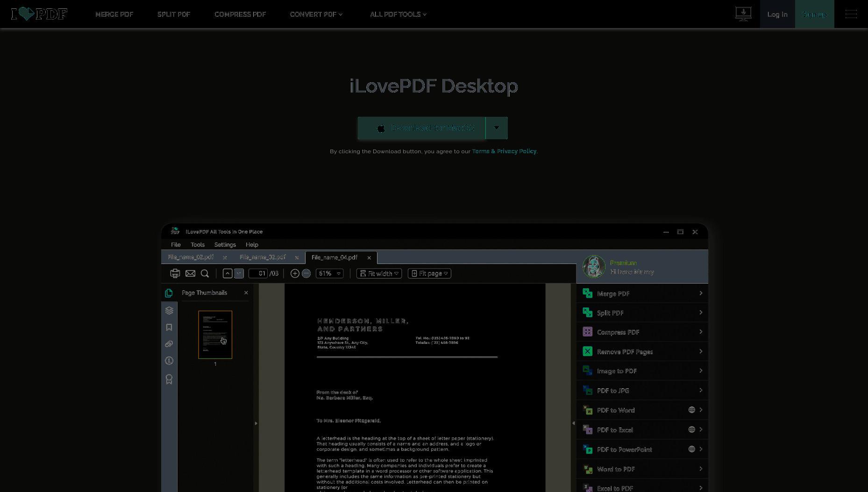Select the PDF to PowerPoint tool row
This screenshot has width=868, height=492.
click(x=642, y=449)
